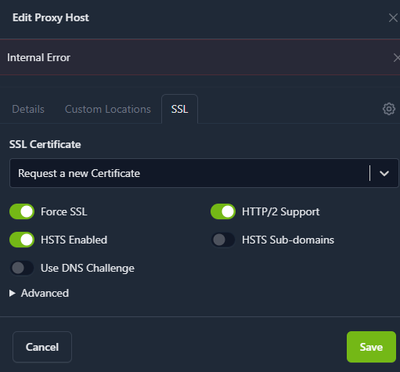The image size is (400, 372).
Task: Enable Use DNS Challenge toggle
Action: [22, 268]
